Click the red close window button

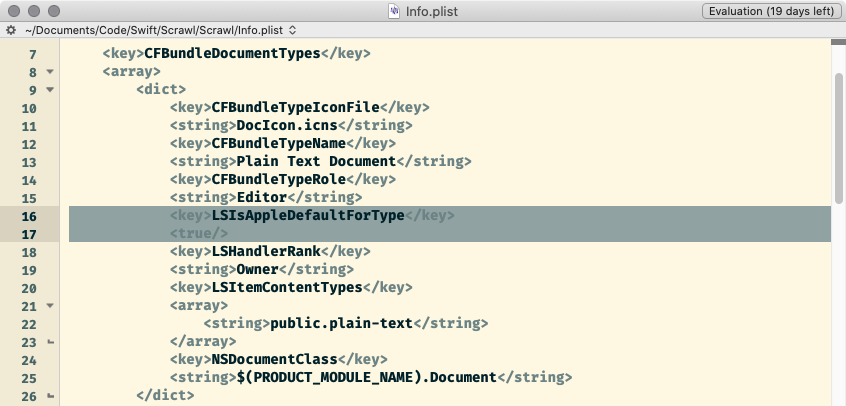tap(12, 11)
